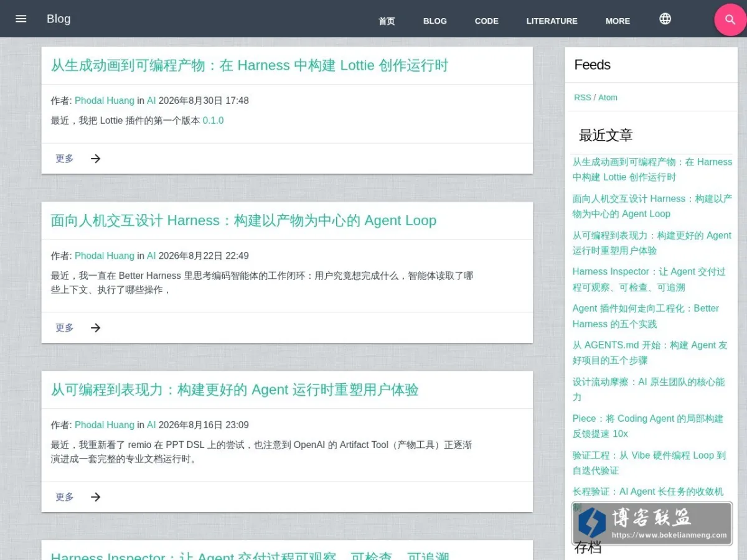
Task: Open sidebar link 从可编程到表现力
Action: pos(652,243)
